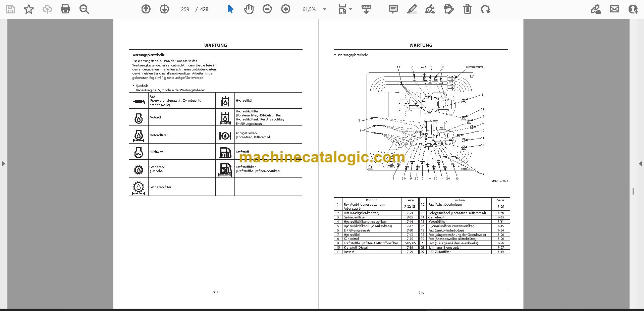The image size is (644, 311).
Task: Send file by email envelope icon
Action: tap(614, 9)
